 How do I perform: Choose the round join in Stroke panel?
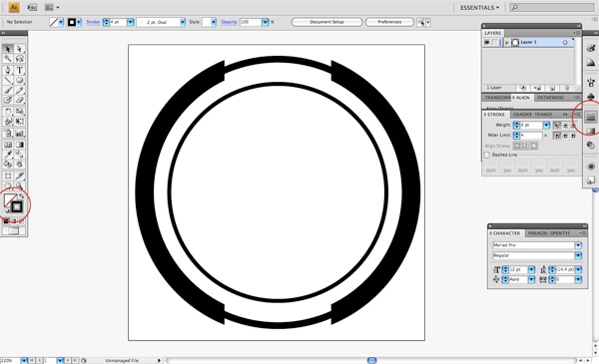pos(565,136)
